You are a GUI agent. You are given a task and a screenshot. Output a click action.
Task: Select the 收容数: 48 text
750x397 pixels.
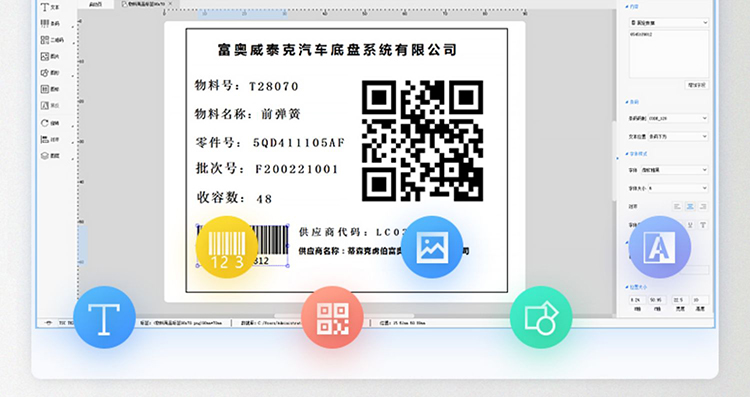pos(234,198)
